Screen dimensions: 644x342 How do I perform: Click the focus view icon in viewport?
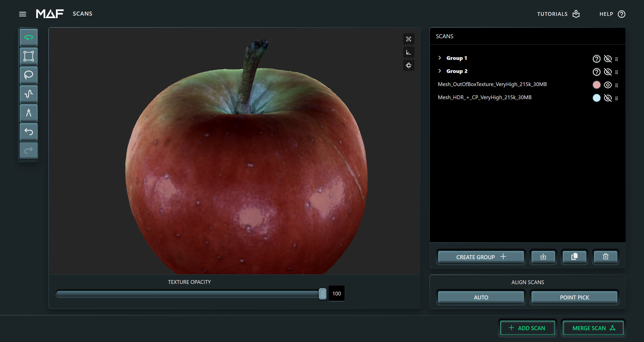click(x=409, y=39)
